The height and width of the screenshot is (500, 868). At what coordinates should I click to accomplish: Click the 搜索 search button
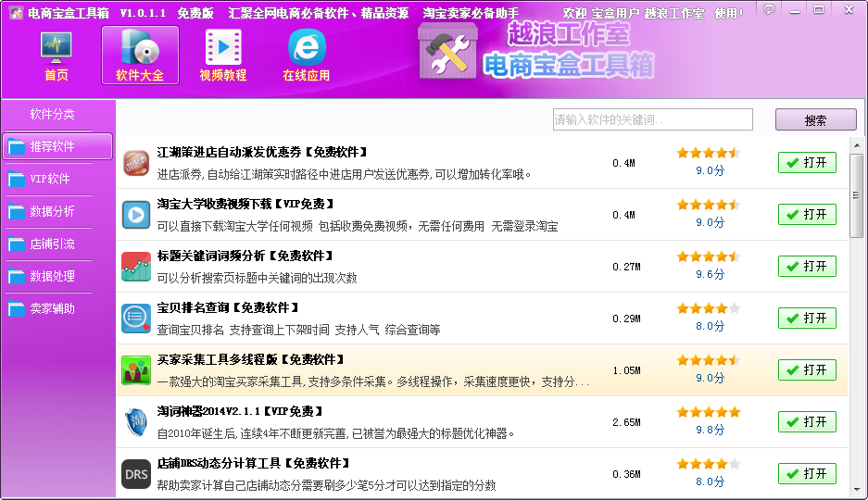pyautogui.click(x=816, y=120)
